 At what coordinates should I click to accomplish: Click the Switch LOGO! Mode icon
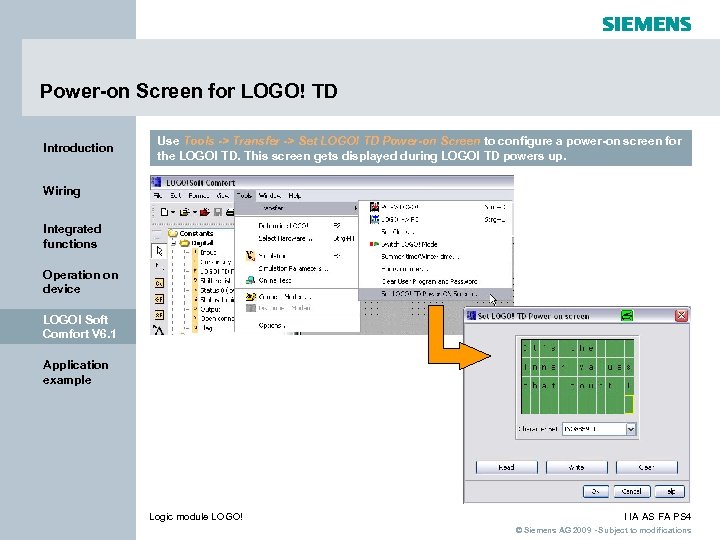(374, 244)
